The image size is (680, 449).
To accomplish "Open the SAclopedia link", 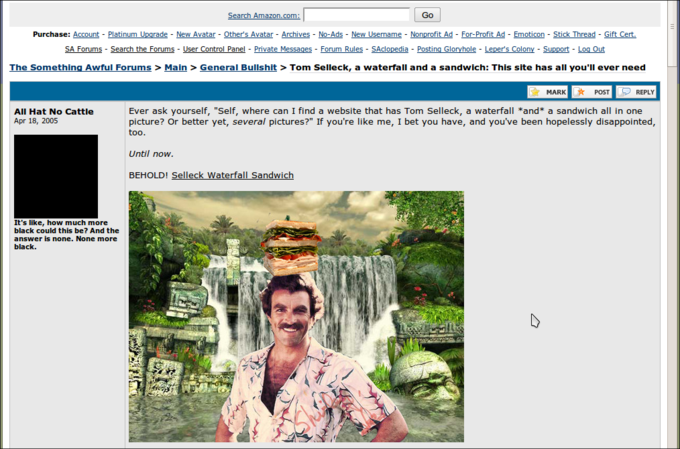I will [389, 49].
